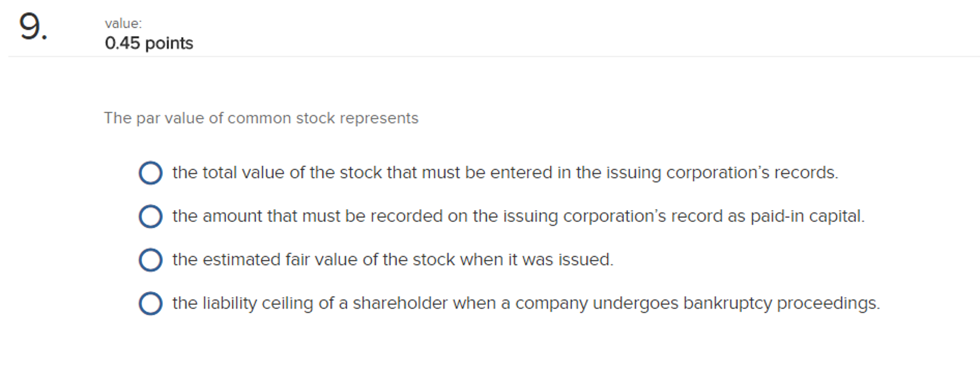980x372 pixels.
Task: Click the answer text "the amount that must be recorded..."
Action: [519, 216]
